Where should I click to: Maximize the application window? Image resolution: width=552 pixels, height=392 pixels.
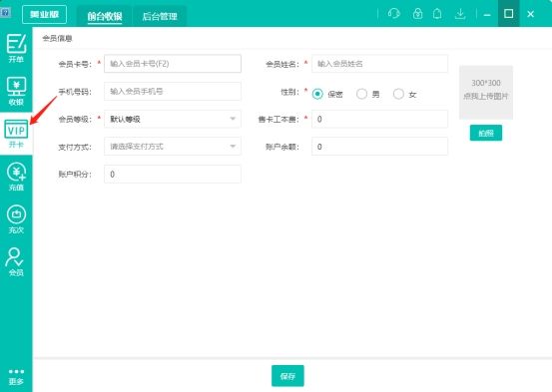pyautogui.click(x=508, y=14)
